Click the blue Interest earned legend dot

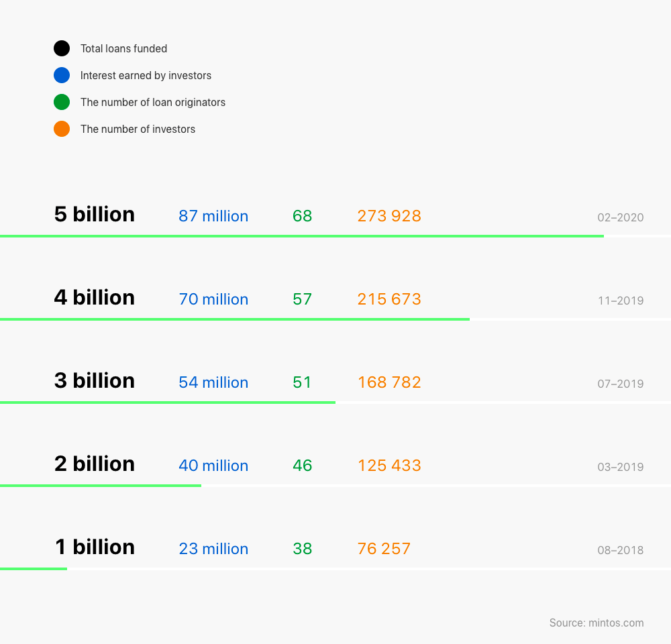pos(62,75)
